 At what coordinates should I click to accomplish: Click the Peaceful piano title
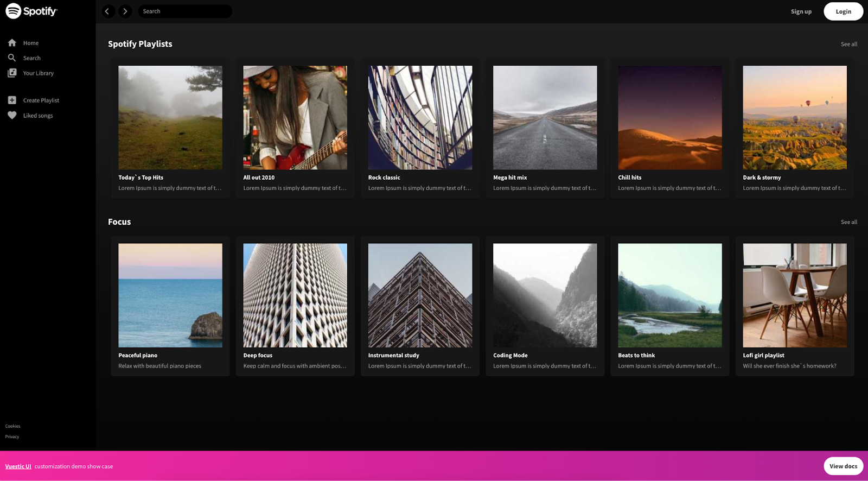138,356
